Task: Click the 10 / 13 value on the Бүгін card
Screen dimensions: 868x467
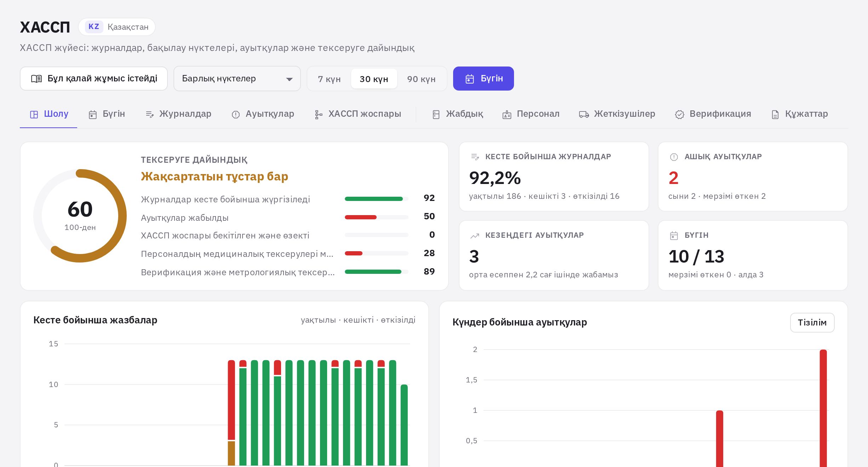Action: [x=696, y=256]
